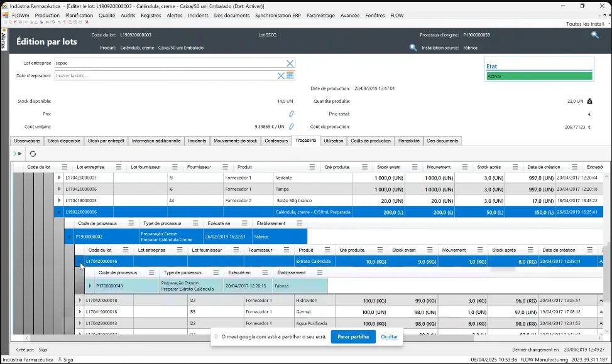Screen dimensions: 612x364
Task: Click the Parar partilha button
Action: (x=353, y=337)
